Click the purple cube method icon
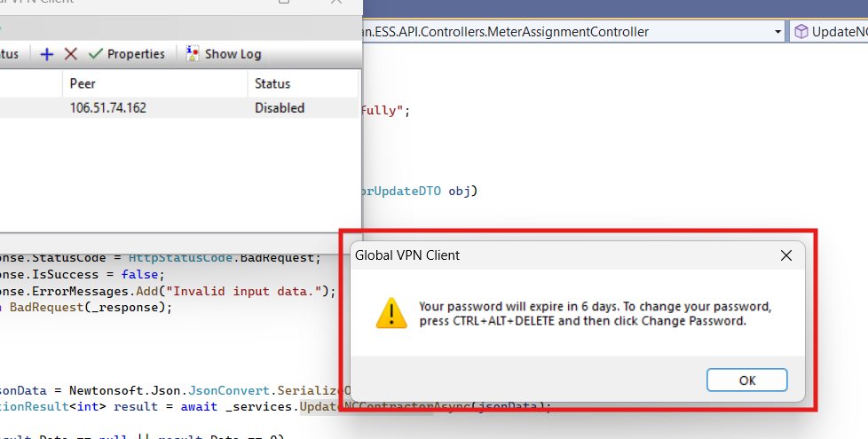The height and width of the screenshot is (439, 868). tap(801, 32)
